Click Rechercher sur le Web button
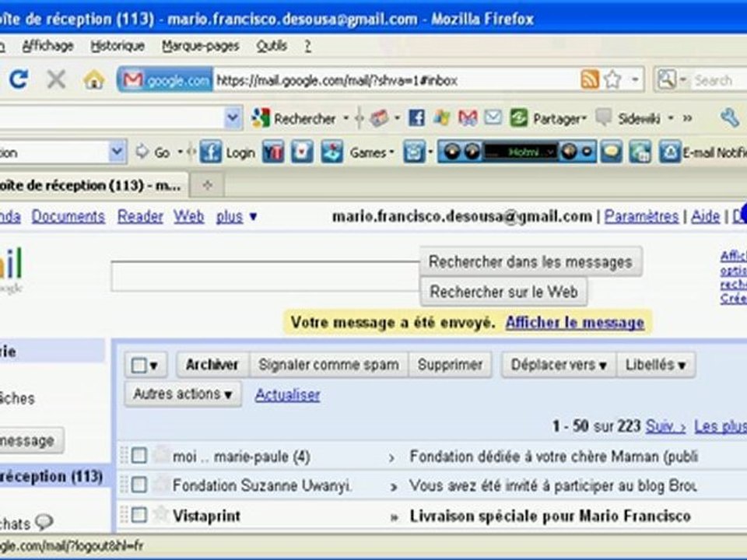 tap(503, 292)
